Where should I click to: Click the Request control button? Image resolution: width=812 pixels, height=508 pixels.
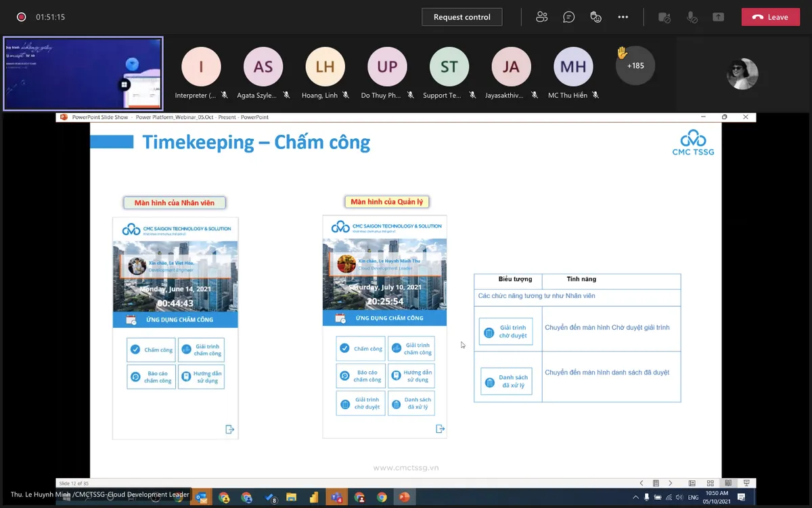click(x=462, y=16)
